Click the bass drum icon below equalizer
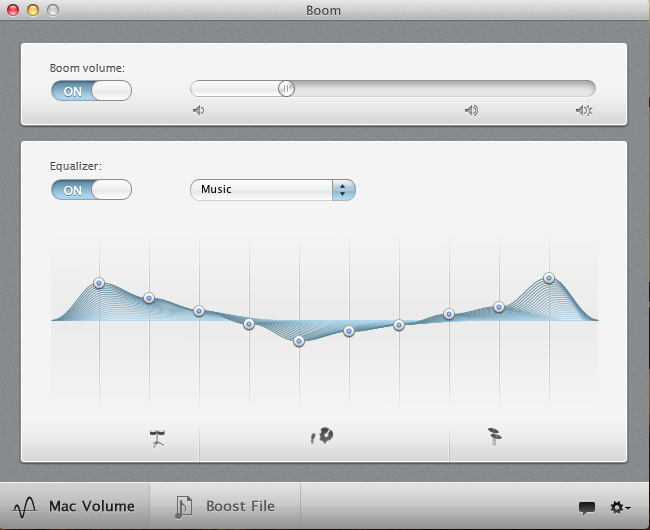The image size is (650, 530). (x=158, y=437)
